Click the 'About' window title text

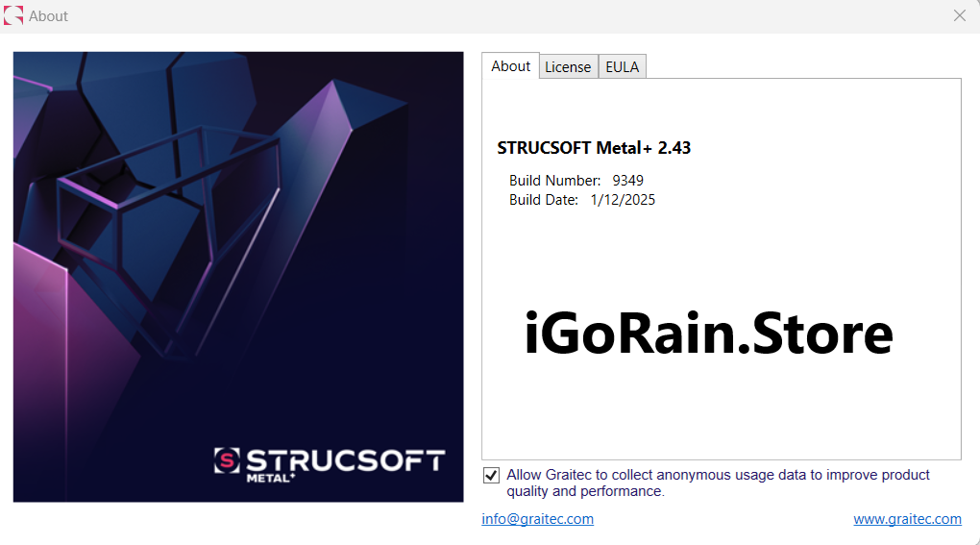[49, 16]
